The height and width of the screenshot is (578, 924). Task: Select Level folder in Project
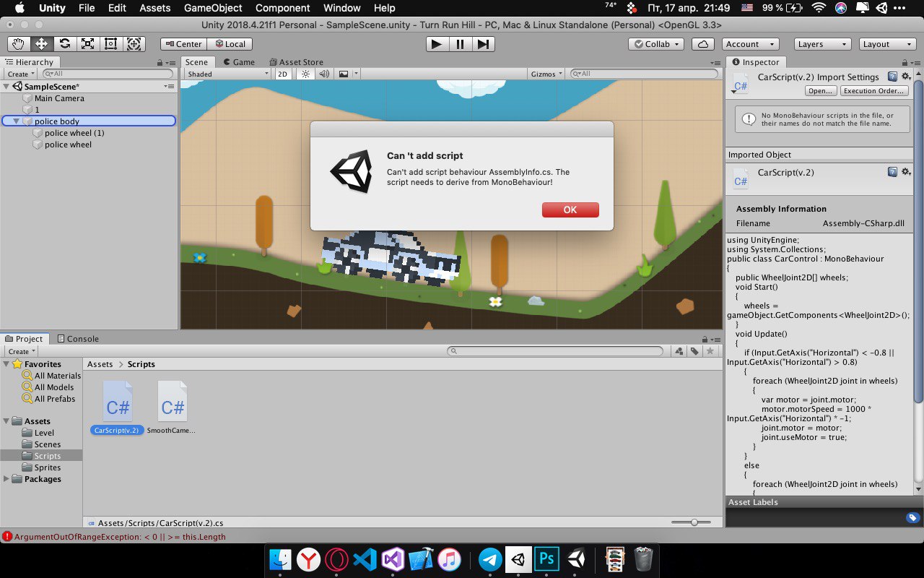(44, 433)
